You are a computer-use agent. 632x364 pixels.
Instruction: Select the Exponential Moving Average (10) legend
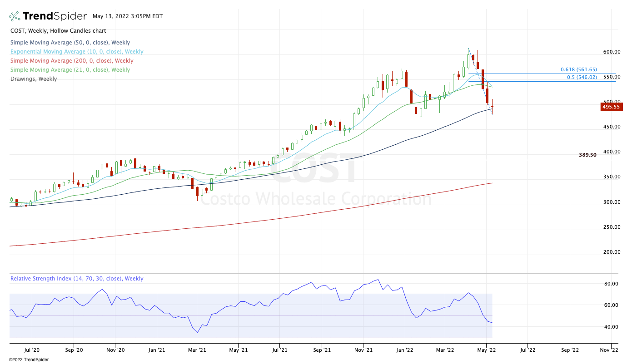point(77,52)
